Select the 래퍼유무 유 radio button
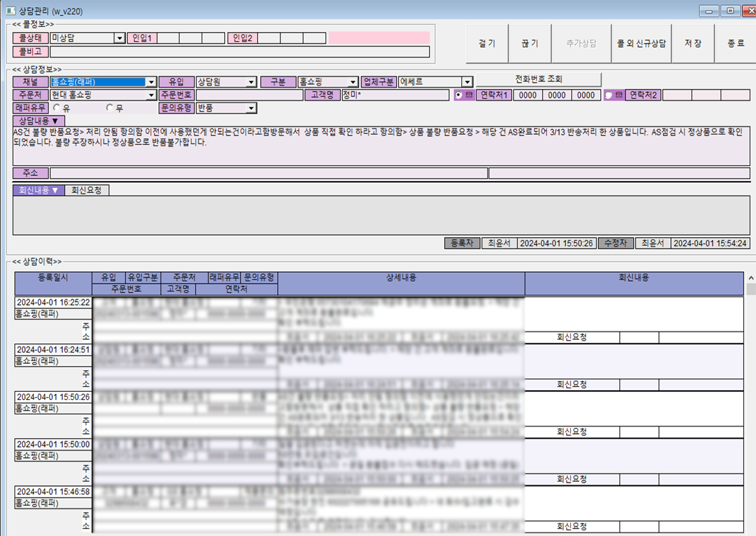 click(x=57, y=108)
